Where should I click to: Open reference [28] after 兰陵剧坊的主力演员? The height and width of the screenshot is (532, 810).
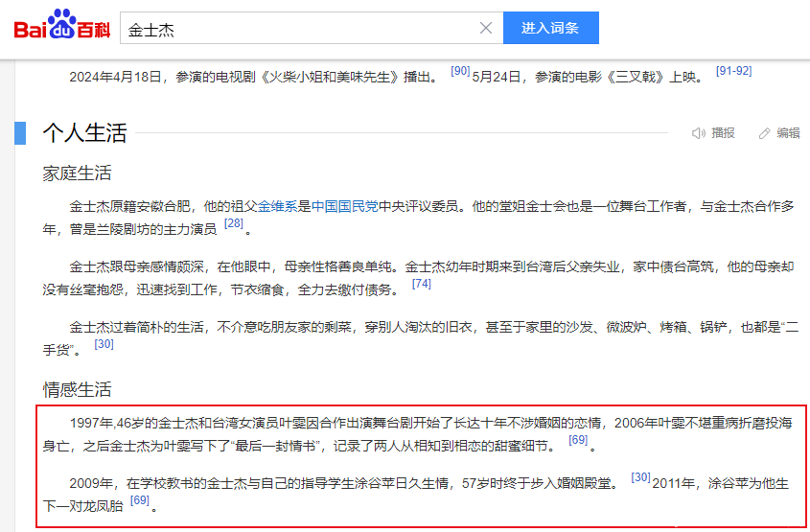[x=233, y=223]
